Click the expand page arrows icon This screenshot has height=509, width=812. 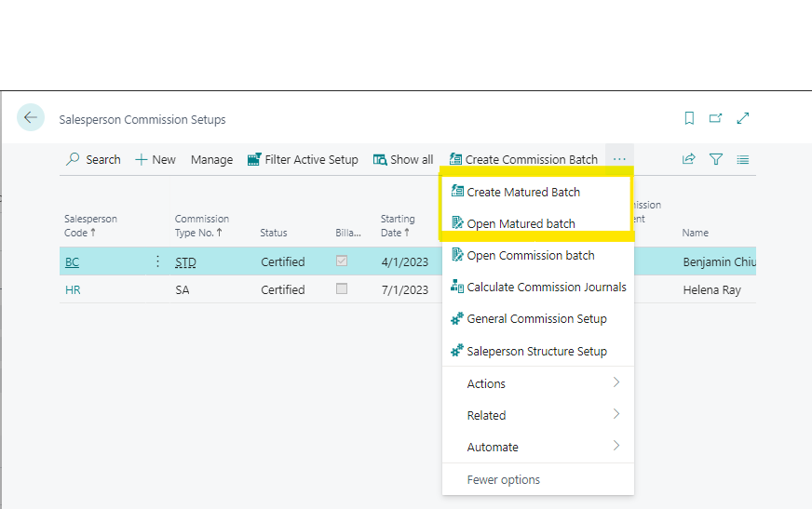coord(743,118)
